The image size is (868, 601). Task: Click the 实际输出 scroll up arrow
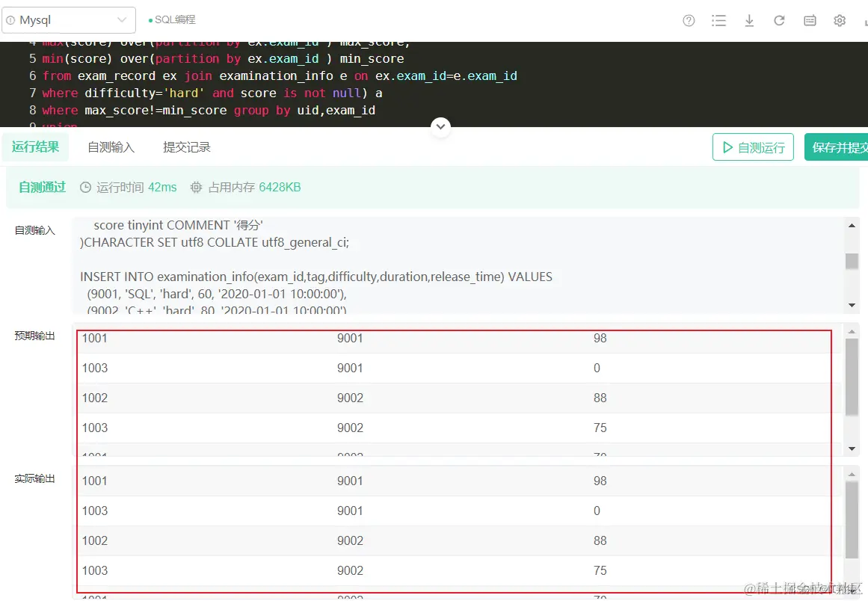(x=852, y=474)
